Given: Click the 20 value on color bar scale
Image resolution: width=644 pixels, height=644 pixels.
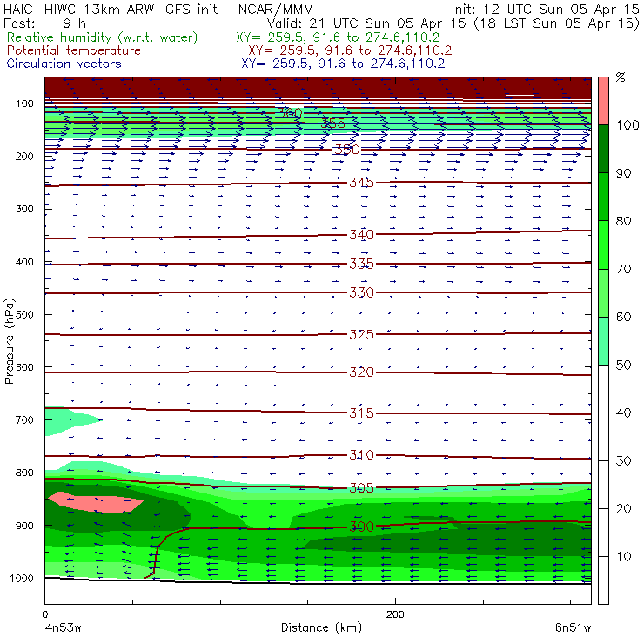Looking at the screenshot, I should tap(623, 509).
